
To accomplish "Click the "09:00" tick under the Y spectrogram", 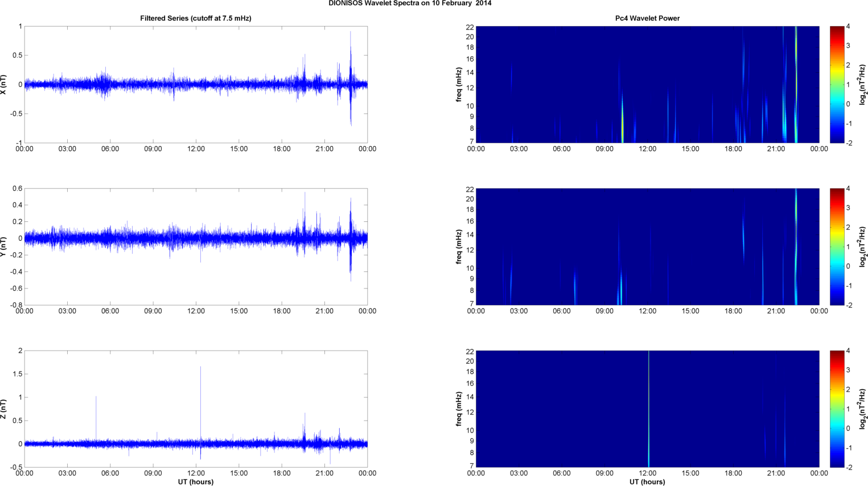I will (x=604, y=311).
